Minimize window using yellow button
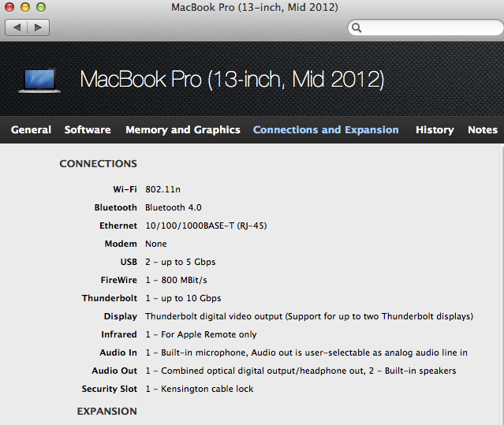 [x=25, y=7]
